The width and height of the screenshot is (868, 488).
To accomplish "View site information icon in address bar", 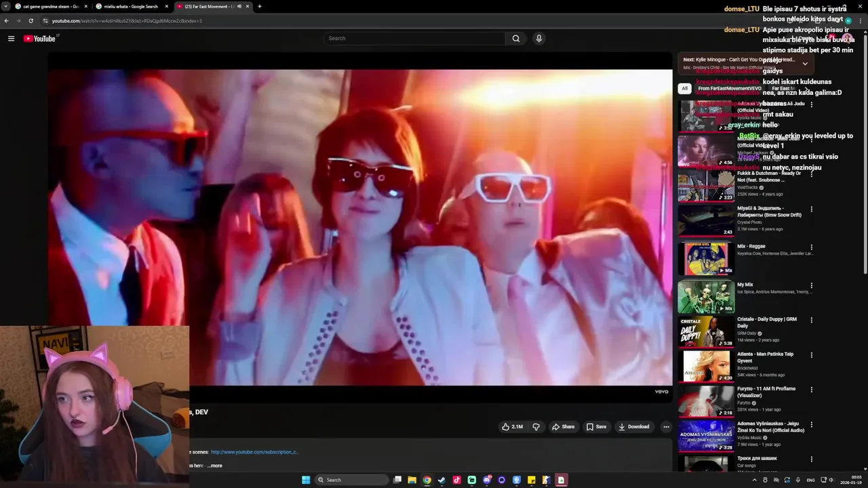I will point(46,21).
